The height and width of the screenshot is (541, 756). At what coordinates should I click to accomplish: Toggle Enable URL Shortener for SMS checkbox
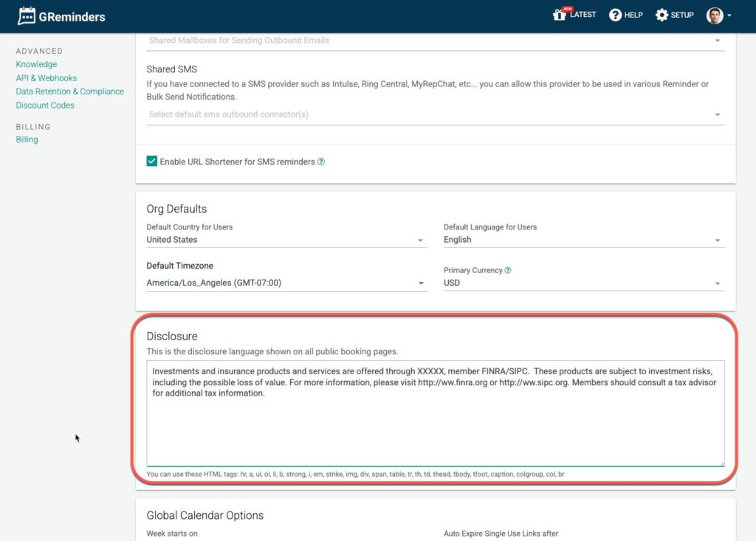152,162
